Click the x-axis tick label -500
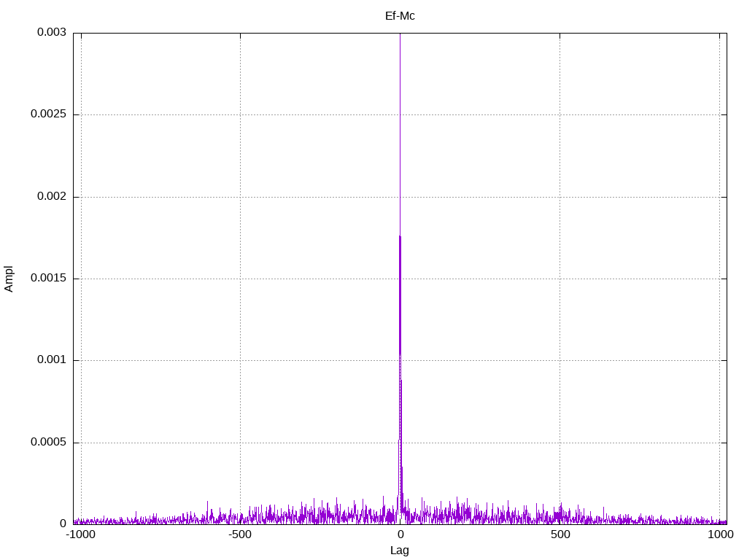 tap(239, 534)
